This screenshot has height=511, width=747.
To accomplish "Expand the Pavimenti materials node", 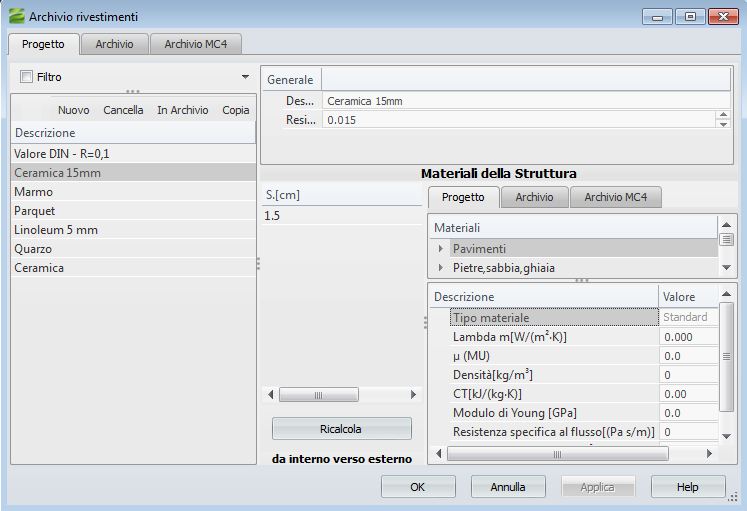I will click(441, 248).
